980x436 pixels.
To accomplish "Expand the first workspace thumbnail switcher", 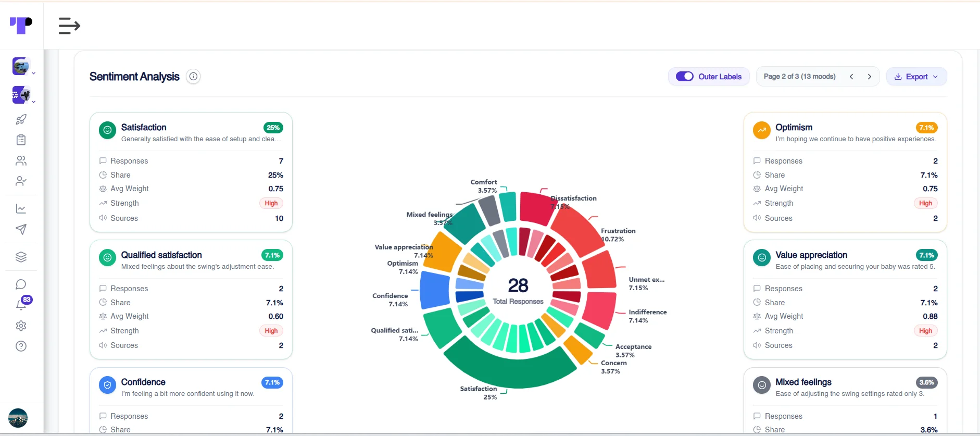I will (23, 67).
